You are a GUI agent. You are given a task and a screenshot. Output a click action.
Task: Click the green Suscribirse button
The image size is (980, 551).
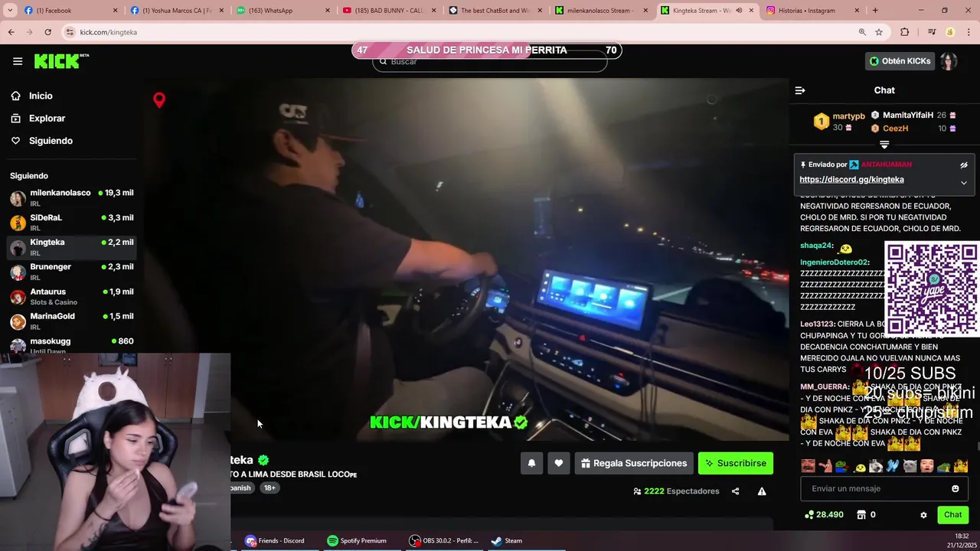[x=736, y=463]
